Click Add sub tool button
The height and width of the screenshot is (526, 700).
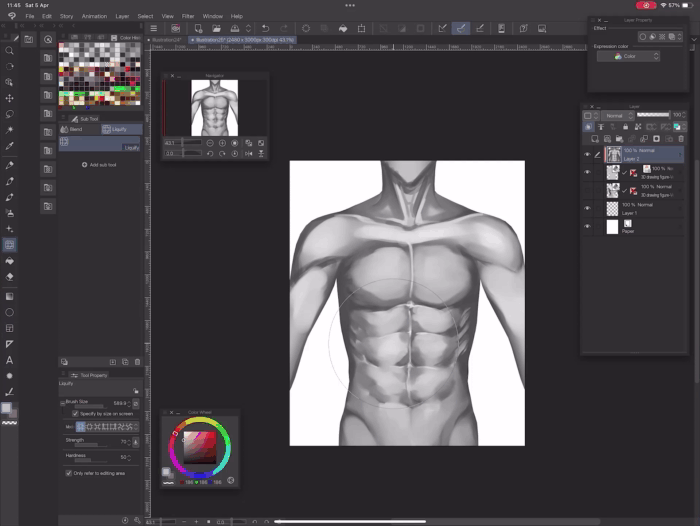[x=100, y=164]
